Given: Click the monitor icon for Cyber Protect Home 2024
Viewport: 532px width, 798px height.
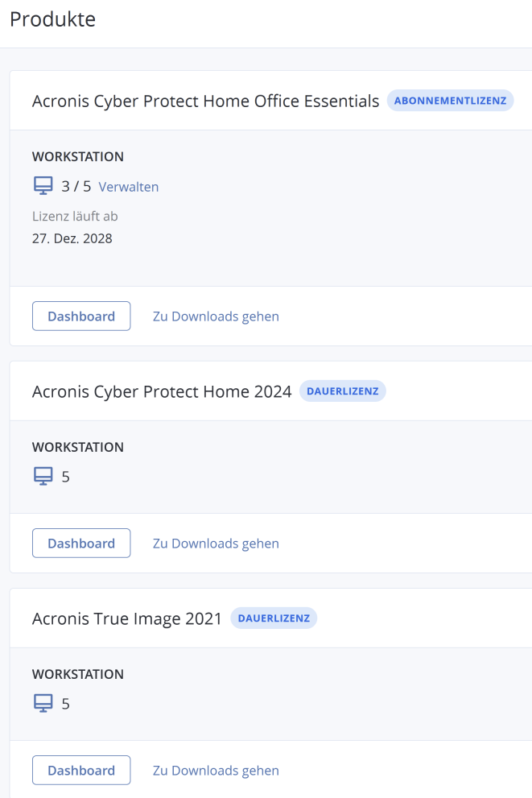Looking at the screenshot, I should (43, 477).
